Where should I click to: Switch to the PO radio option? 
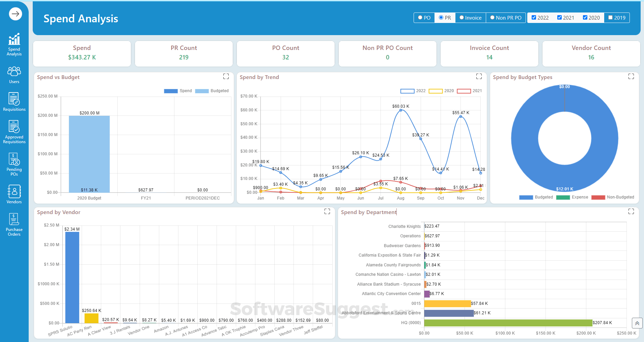(x=420, y=17)
